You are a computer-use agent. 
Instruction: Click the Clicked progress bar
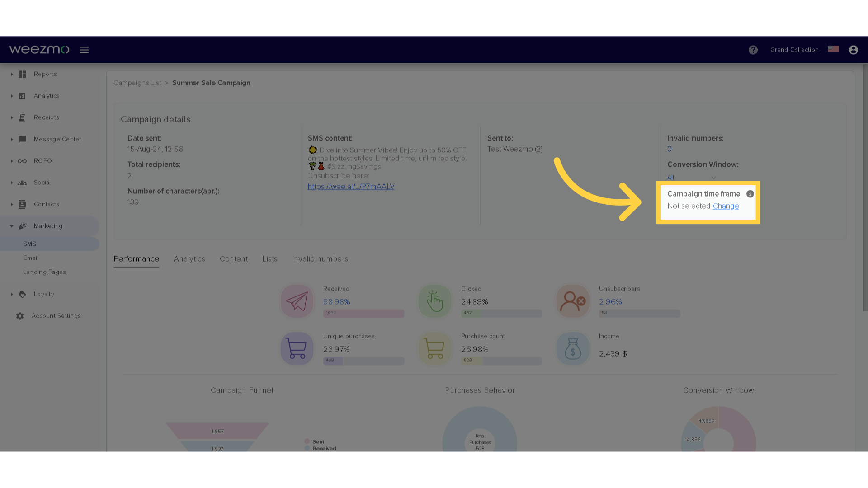click(x=502, y=313)
